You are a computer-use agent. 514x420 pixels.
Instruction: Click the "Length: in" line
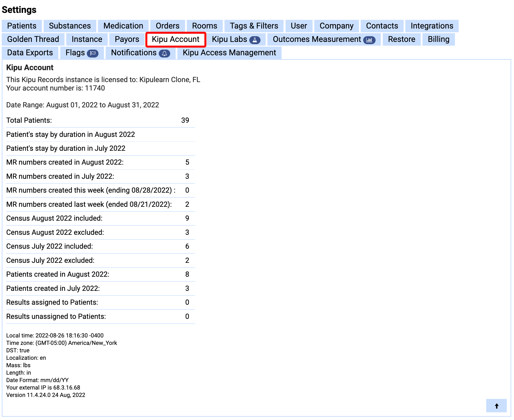click(x=19, y=373)
